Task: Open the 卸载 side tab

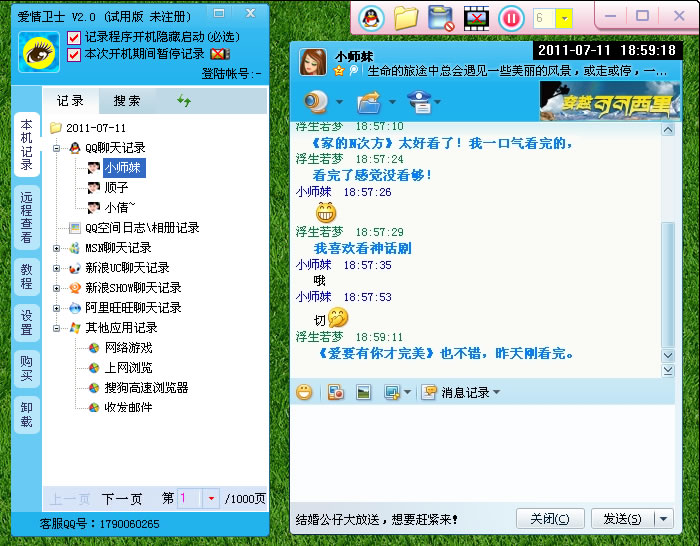Action: click(26, 415)
